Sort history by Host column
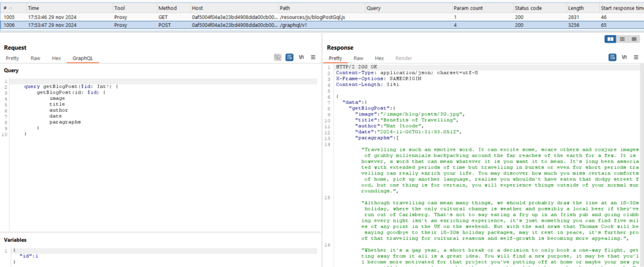Screen dimensions: 644x267 234,8
